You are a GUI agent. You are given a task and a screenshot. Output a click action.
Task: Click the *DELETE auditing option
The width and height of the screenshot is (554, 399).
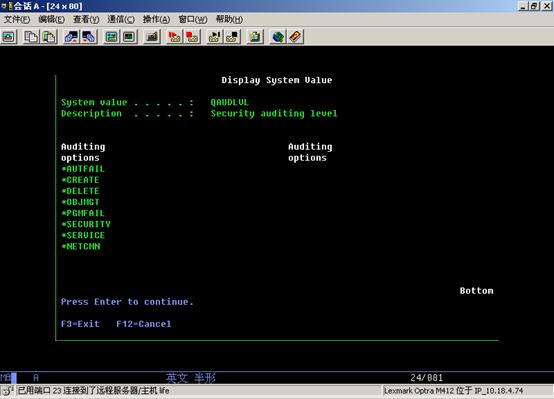(80, 191)
